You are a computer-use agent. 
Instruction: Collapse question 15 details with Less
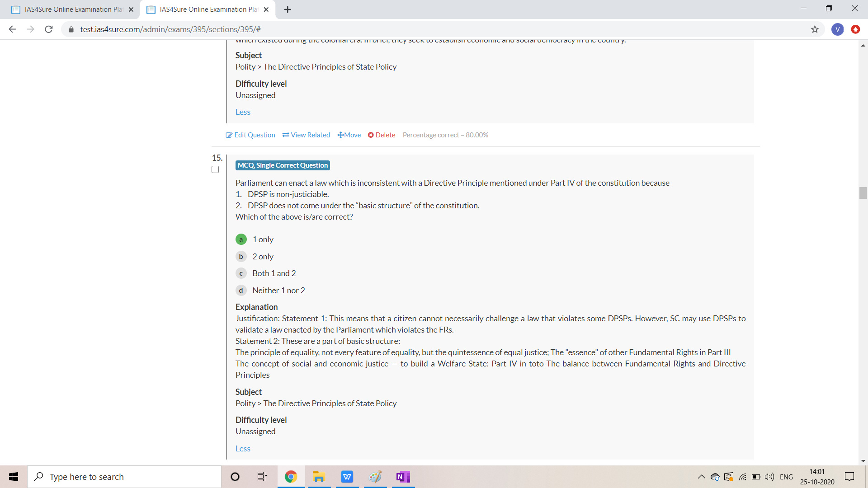[x=243, y=449]
